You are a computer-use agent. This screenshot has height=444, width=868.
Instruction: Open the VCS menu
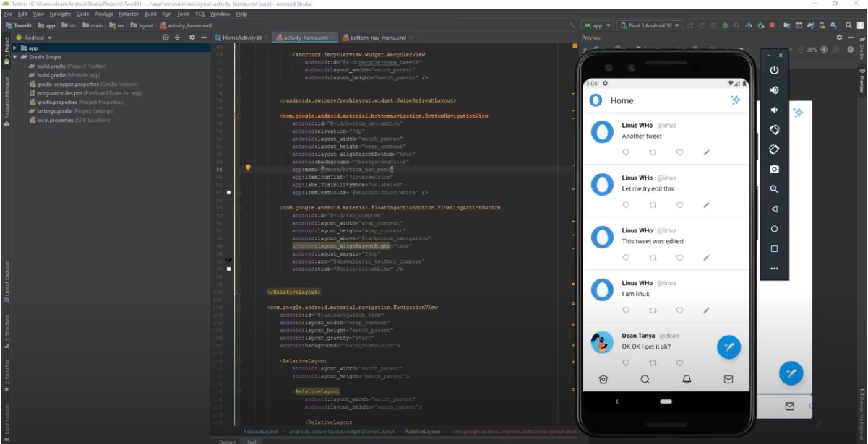tap(200, 14)
